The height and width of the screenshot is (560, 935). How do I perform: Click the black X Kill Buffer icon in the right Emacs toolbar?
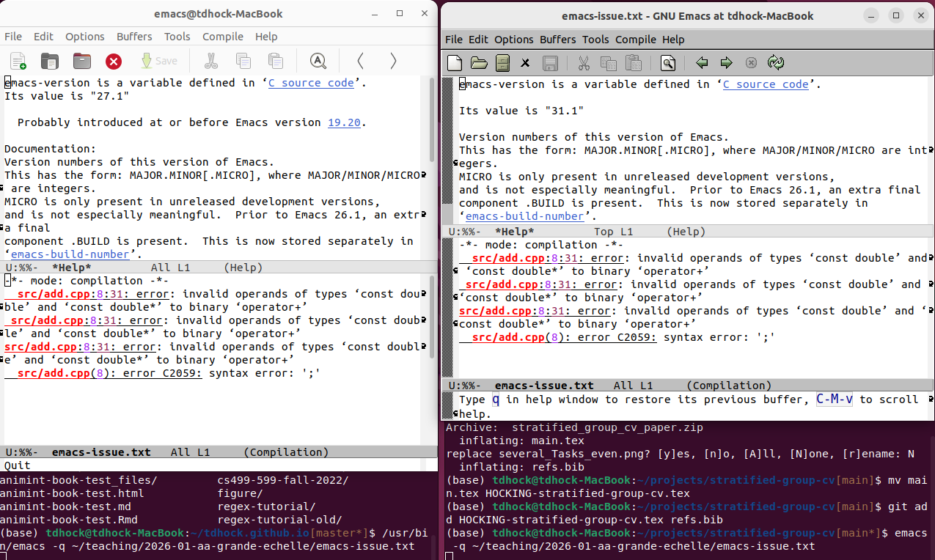[525, 63]
